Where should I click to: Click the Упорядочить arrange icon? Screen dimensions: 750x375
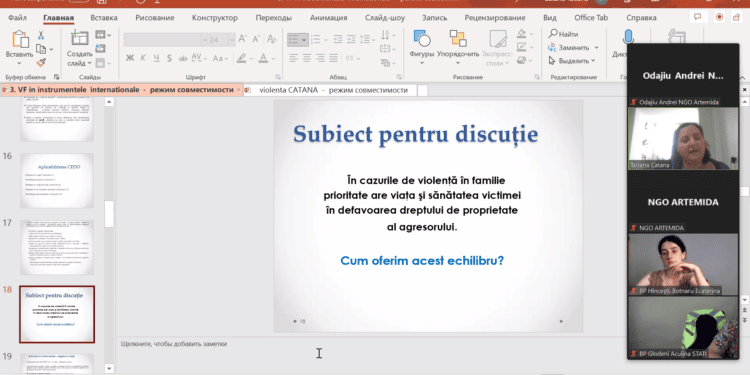coord(458,39)
